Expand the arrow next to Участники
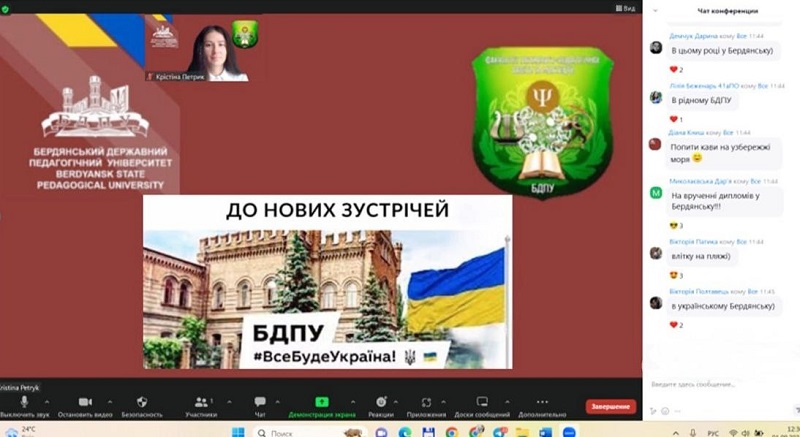The height and width of the screenshot is (437, 800). (x=228, y=402)
